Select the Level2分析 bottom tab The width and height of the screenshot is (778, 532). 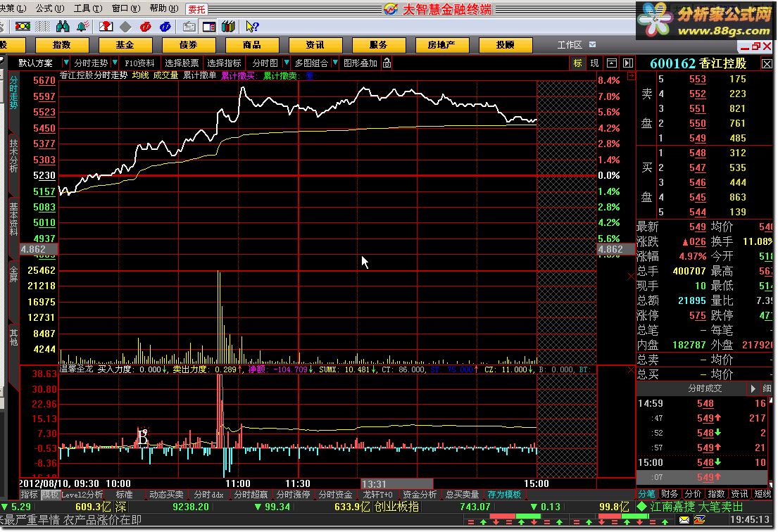[x=82, y=494]
